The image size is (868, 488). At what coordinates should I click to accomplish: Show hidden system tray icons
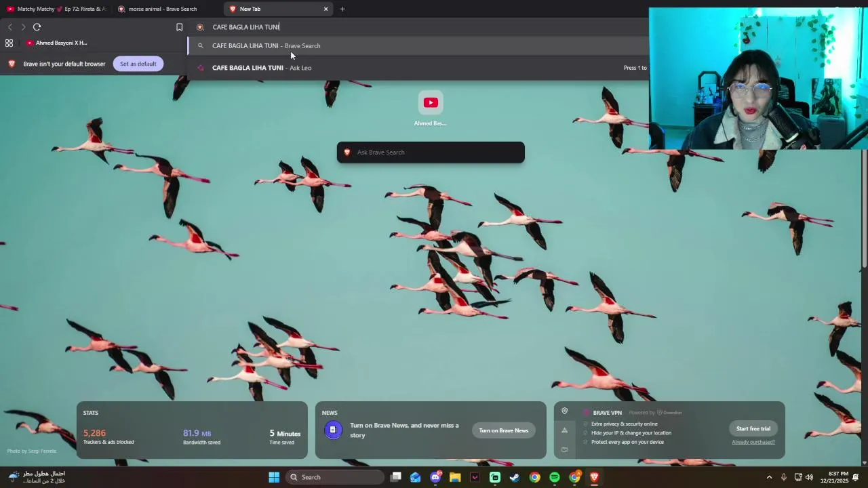(x=769, y=477)
